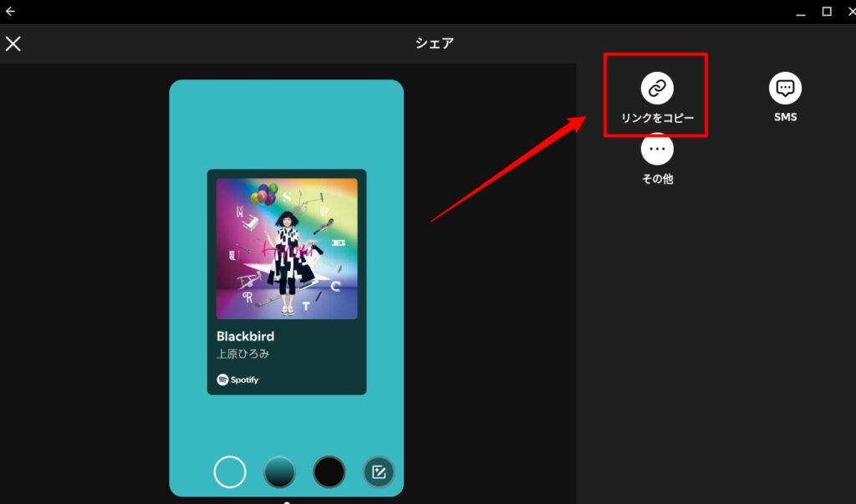Image resolution: width=856 pixels, height=504 pixels.
Task: Close the share screen with the X
Action: click(13, 43)
